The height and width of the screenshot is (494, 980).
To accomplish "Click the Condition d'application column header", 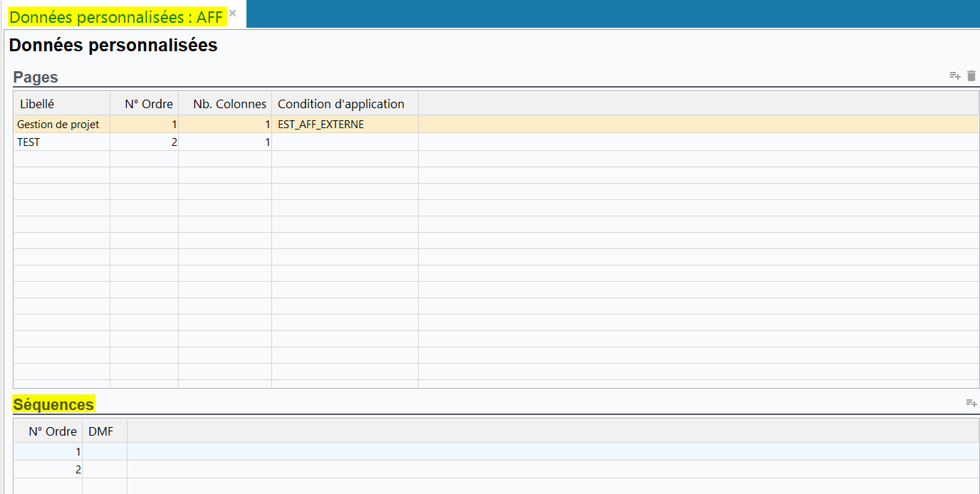I will [341, 104].
